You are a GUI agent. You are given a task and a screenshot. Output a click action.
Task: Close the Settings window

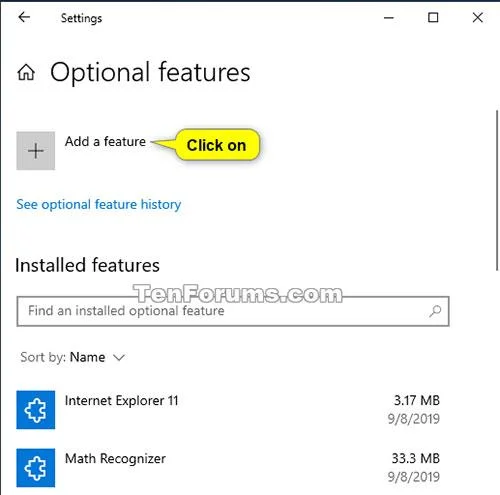coord(478,17)
